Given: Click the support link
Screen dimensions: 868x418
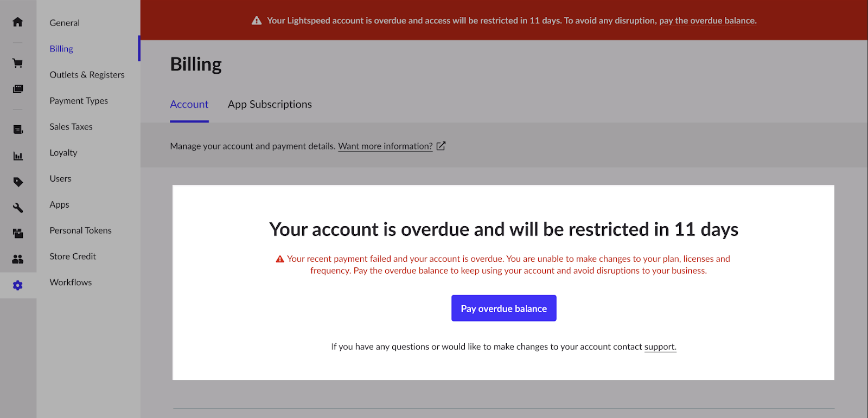Looking at the screenshot, I should [x=660, y=347].
